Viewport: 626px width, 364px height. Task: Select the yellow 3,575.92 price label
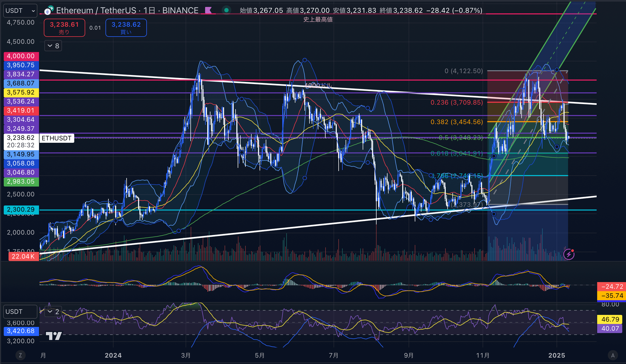[x=21, y=92]
